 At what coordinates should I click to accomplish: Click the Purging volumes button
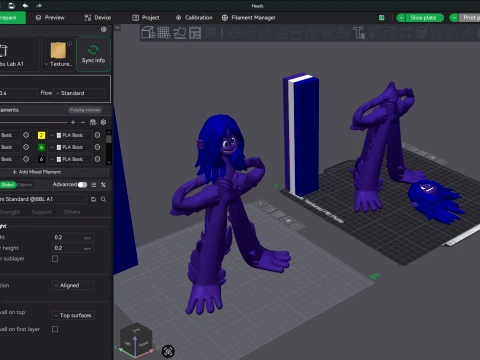coord(85,110)
